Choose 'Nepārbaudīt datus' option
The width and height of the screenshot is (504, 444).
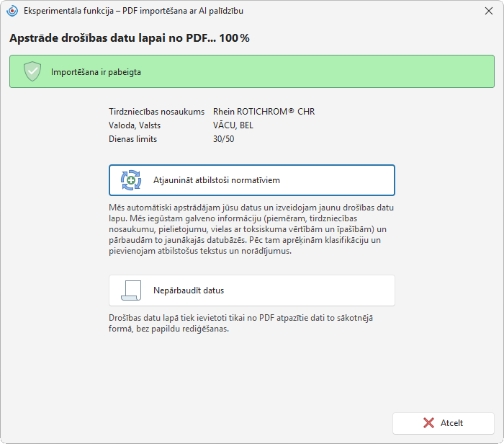pyautogui.click(x=252, y=290)
